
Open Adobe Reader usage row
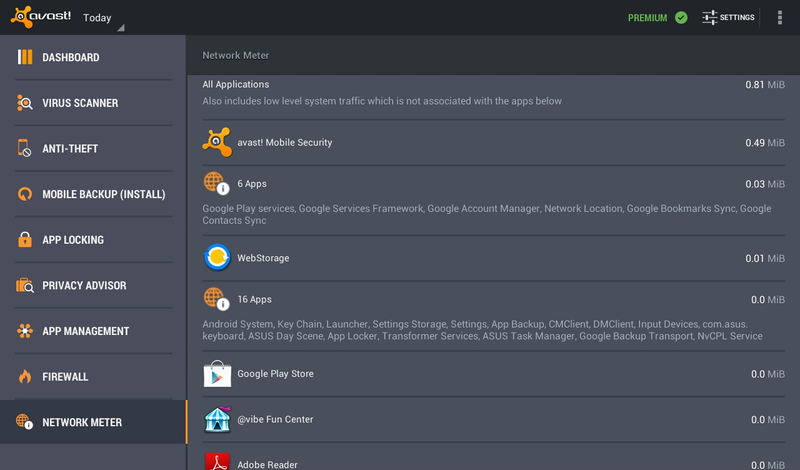(x=493, y=457)
